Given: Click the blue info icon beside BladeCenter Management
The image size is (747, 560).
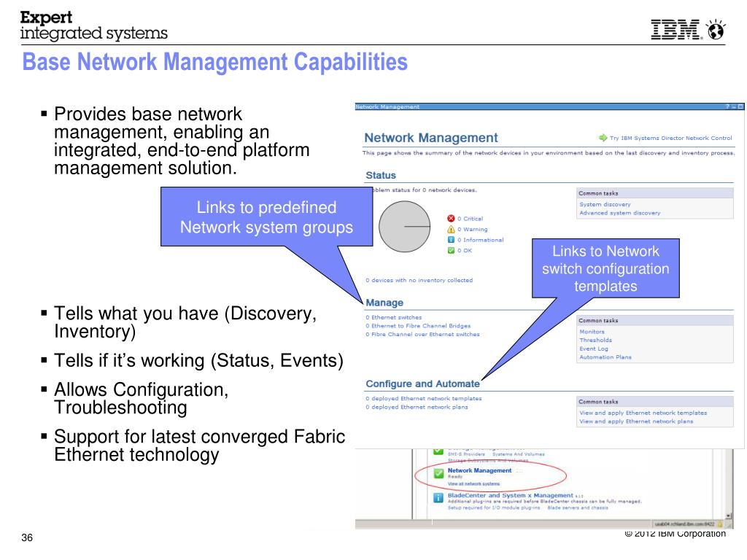Looking at the screenshot, I should tap(438, 497).
